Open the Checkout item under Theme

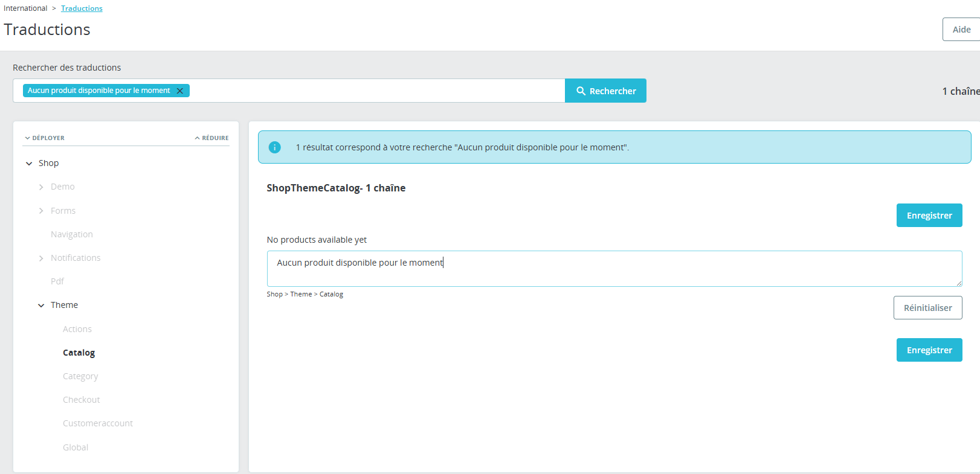click(x=82, y=400)
